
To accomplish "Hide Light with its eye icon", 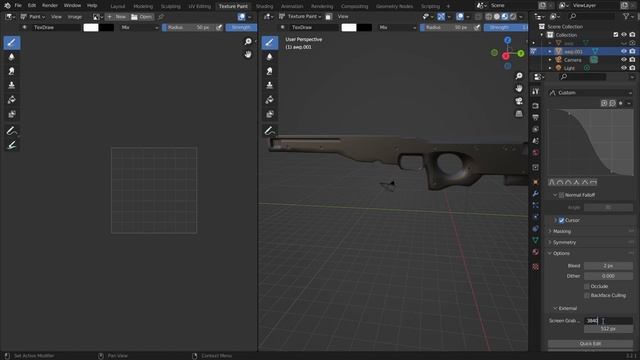I will pos(624,68).
